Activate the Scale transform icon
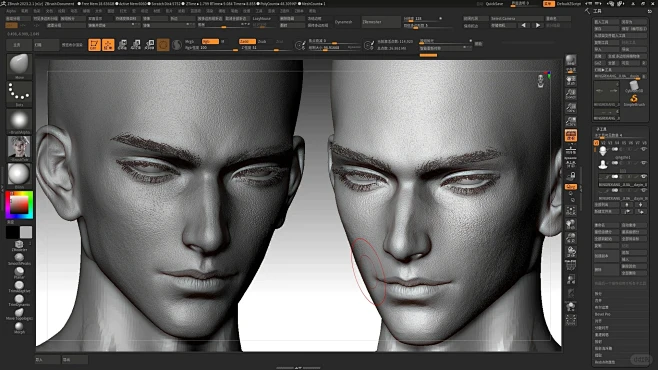This screenshot has width=658, height=370. (x=136, y=45)
